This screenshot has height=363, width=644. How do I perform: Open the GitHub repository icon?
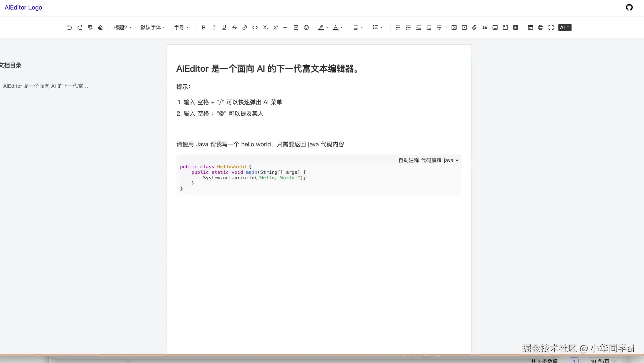coord(629,7)
